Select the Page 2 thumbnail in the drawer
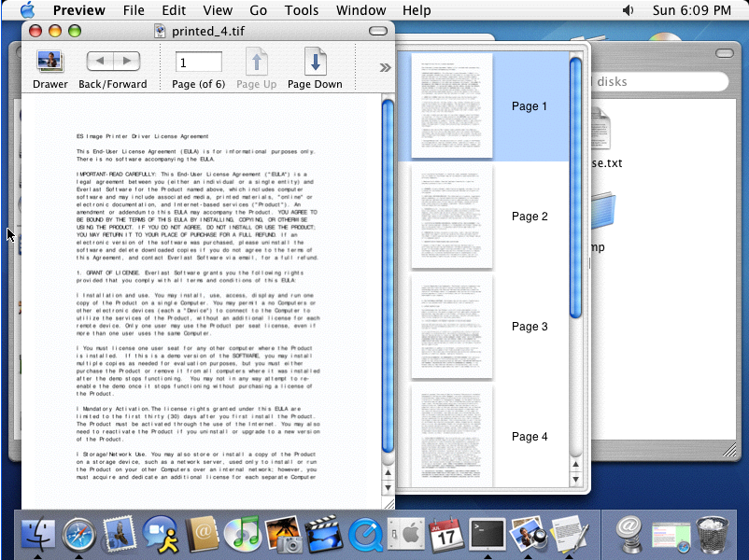 [452, 217]
